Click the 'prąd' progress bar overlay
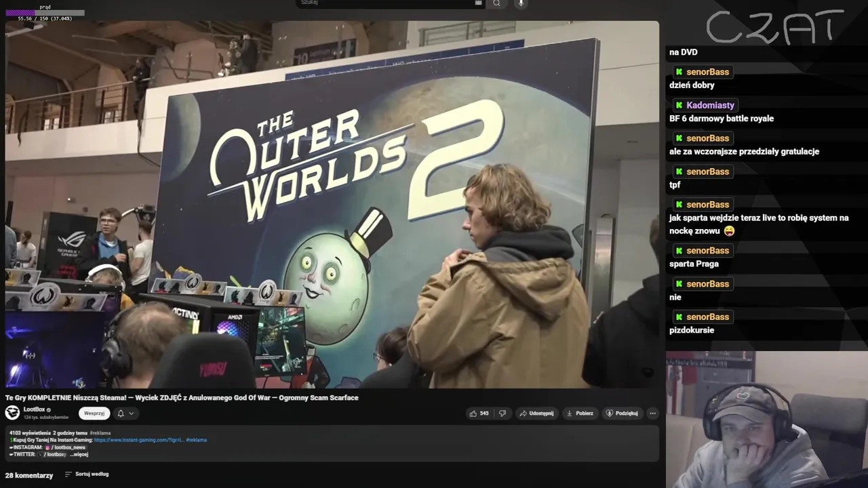This screenshot has height=488, width=868. coord(45,13)
